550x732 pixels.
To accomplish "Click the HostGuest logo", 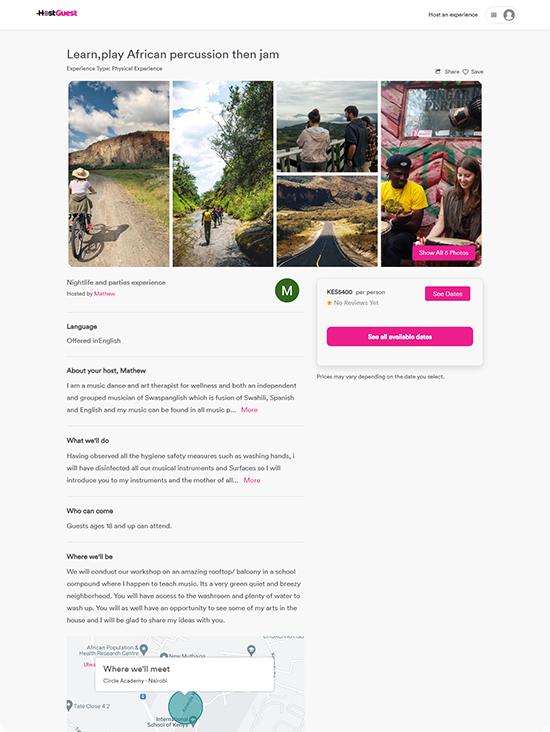I will tap(56, 13).
